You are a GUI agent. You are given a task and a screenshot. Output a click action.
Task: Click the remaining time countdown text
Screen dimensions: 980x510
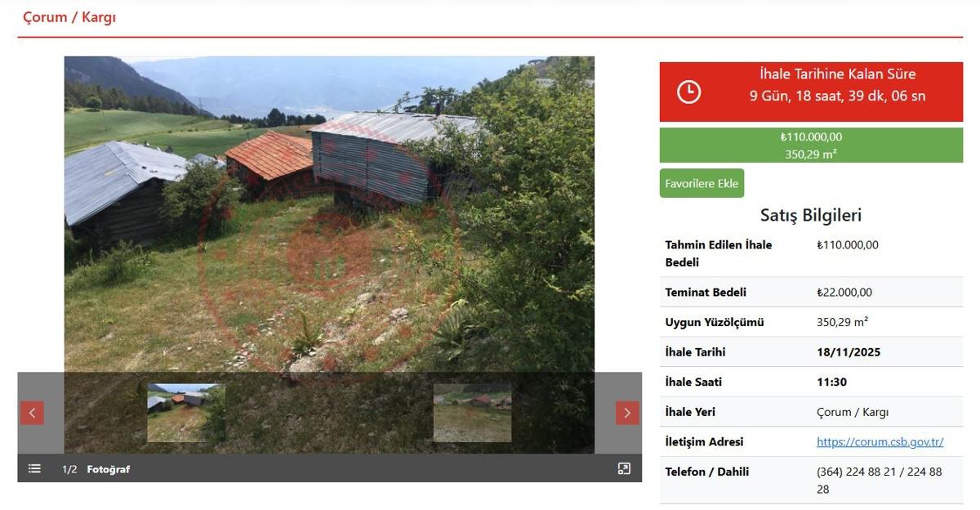[x=838, y=96]
